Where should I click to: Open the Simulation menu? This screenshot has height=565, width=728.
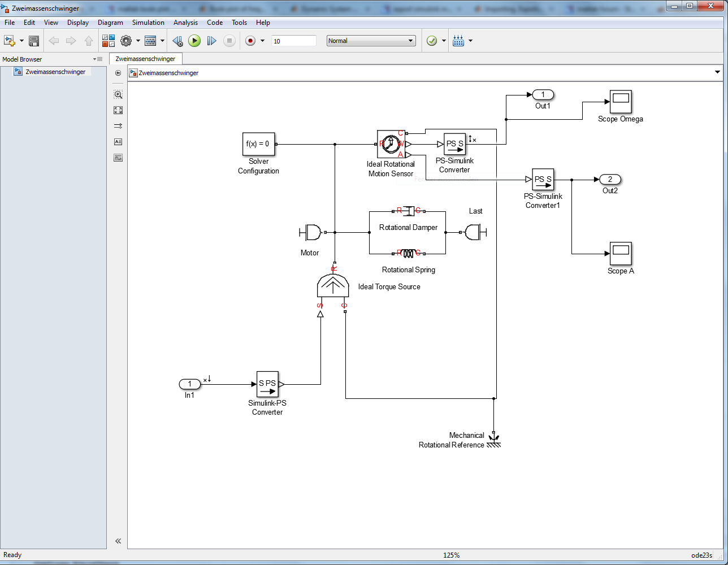tap(148, 23)
